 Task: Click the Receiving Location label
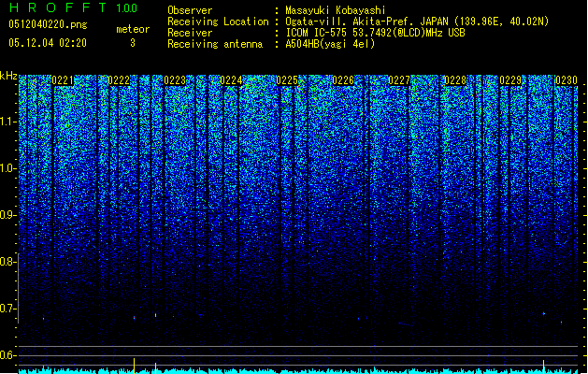pyautogui.click(x=218, y=22)
